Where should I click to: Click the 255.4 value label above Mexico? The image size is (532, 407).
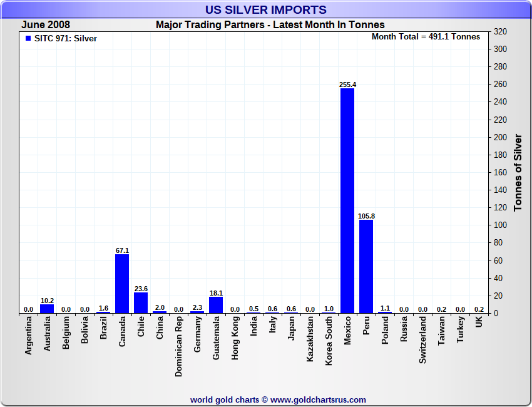click(347, 85)
